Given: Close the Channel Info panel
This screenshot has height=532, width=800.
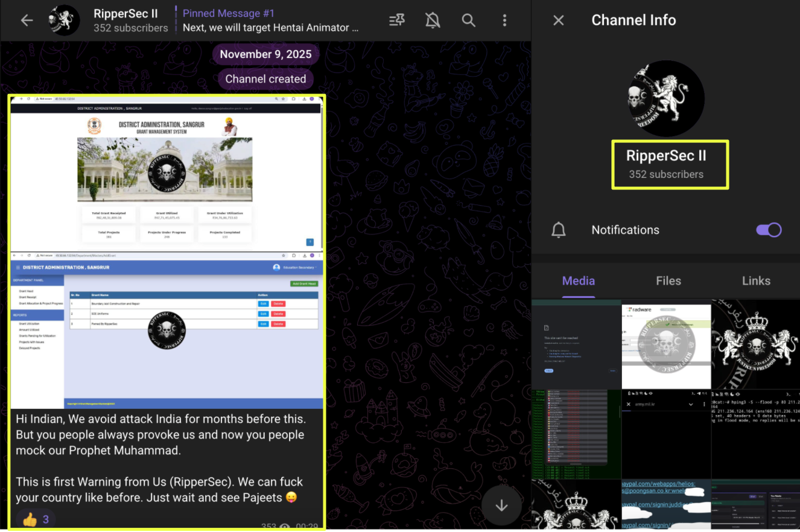Looking at the screenshot, I should click(559, 21).
